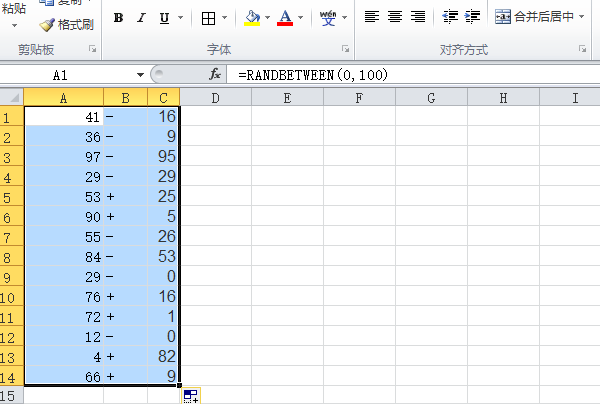Viewport: 600px width, 404px height.
Task: Apply cell borders icon
Action: (x=209, y=18)
